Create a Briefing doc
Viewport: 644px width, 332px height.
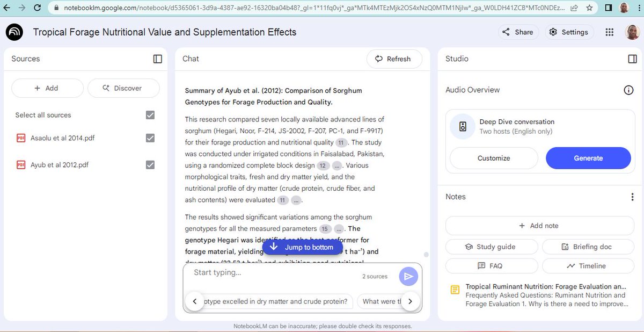[x=588, y=247]
